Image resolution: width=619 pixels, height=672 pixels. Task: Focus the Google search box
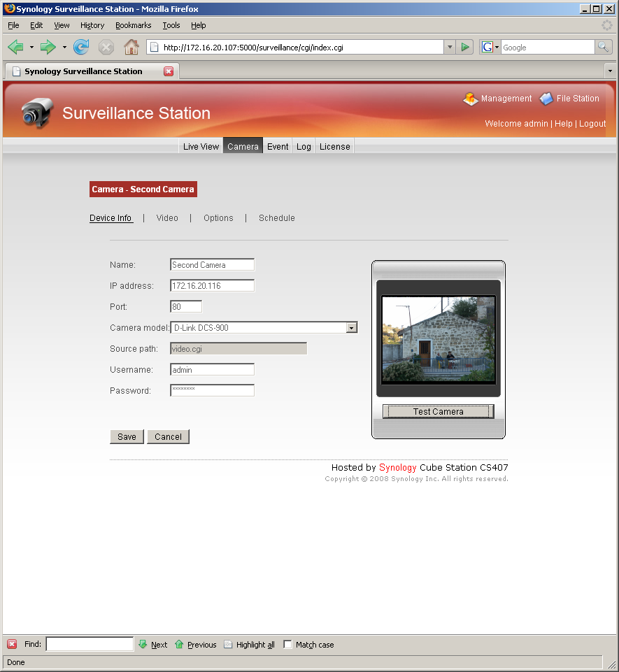pyautogui.click(x=548, y=47)
